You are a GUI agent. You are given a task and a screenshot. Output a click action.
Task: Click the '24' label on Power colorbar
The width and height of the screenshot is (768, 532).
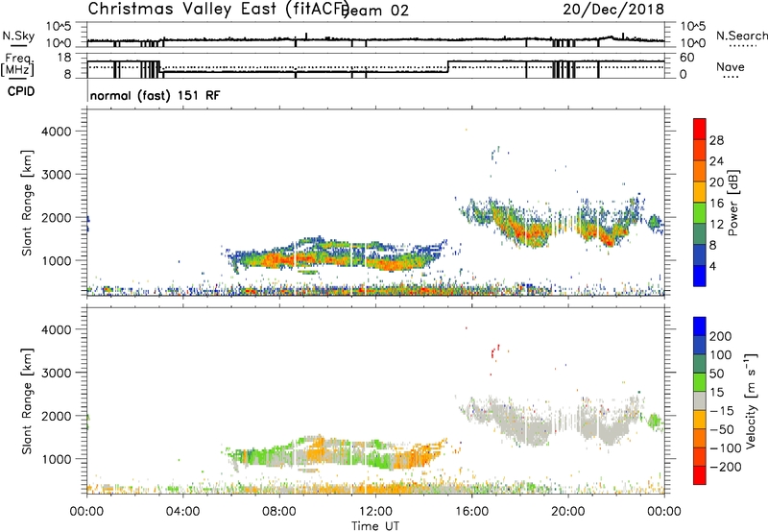point(716,161)
